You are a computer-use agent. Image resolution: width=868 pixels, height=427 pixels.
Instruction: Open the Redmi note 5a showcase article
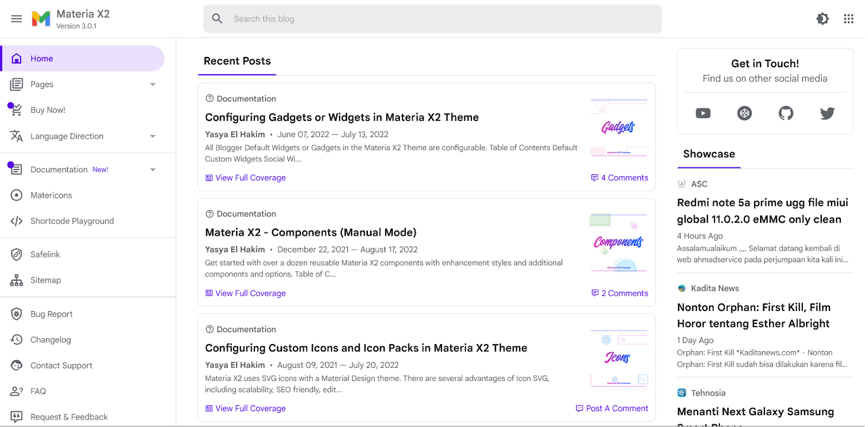[x=762, y=211]
